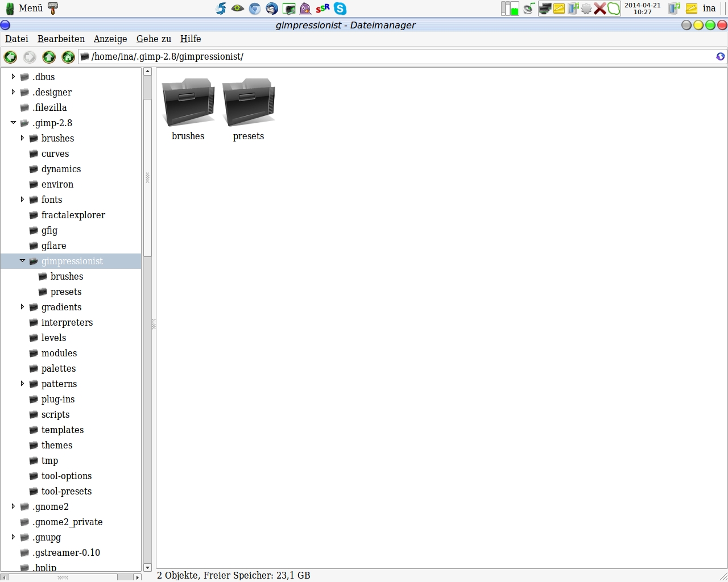Click the tree panel scroll-down arrow
The height and width of the screenshot is (582, 728).
[x=147, y=567]
